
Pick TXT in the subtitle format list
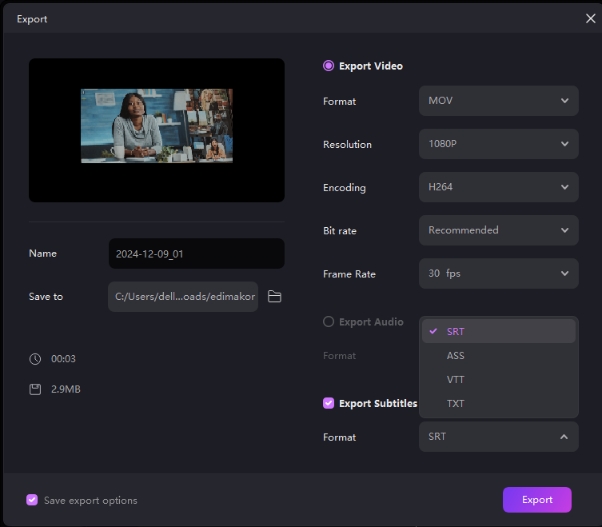(x=456, y=404)
